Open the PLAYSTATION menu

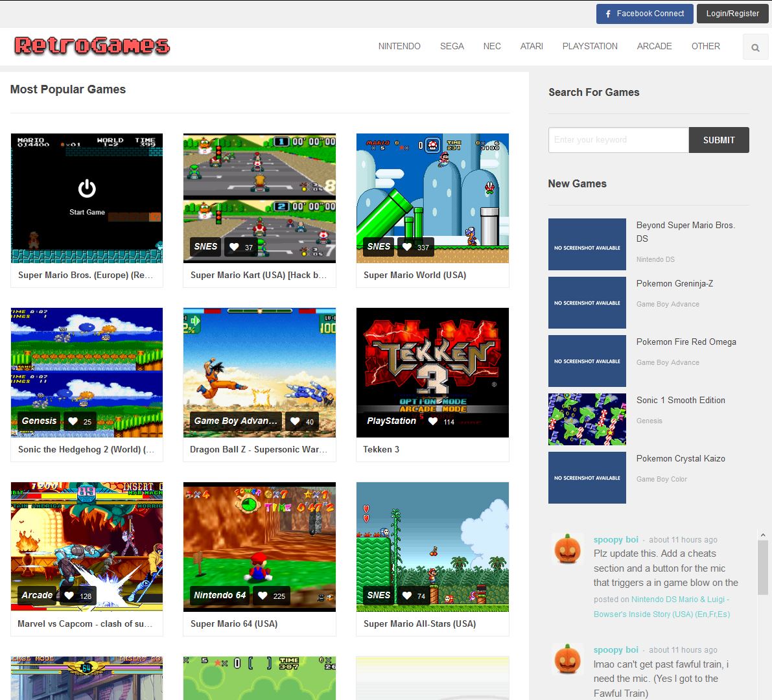[590, 46]
